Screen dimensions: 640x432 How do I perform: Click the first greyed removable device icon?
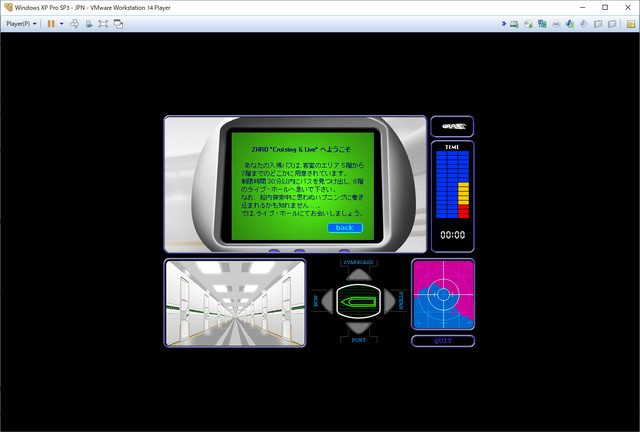coord(598,24)
